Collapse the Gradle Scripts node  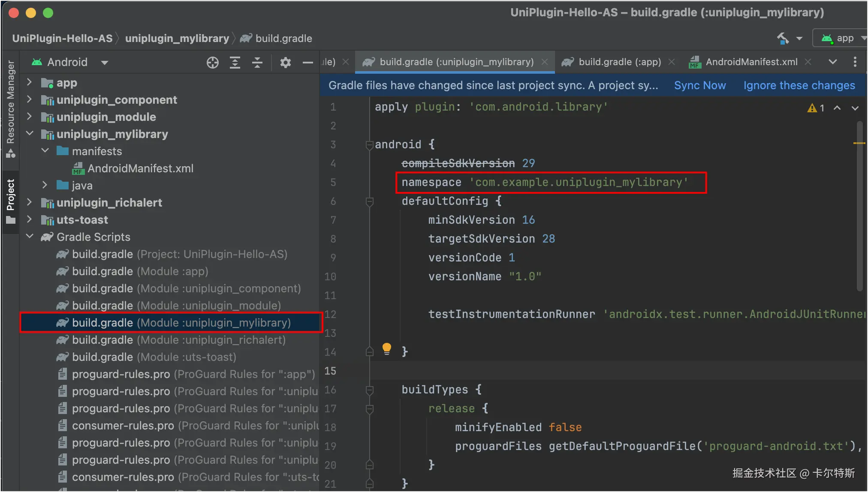29,237
